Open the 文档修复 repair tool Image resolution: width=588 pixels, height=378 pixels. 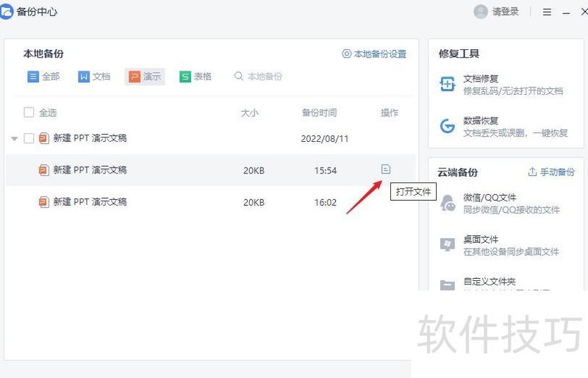pyautogui.click(x=503, y=85)
